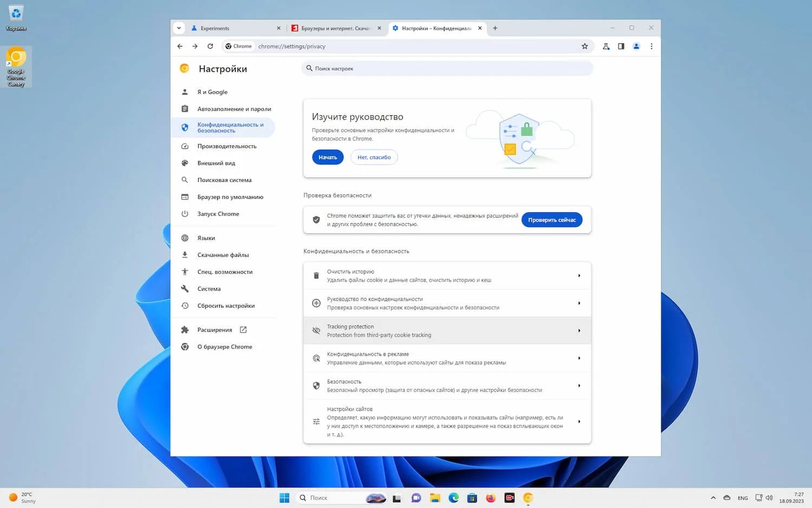Expand the Tracking protection row

(447, 331)
